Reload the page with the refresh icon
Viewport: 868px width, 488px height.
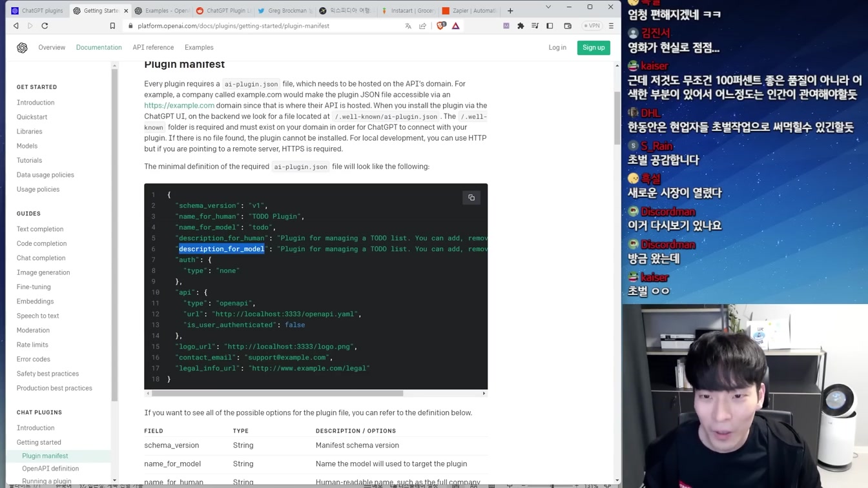pos(45,26)
